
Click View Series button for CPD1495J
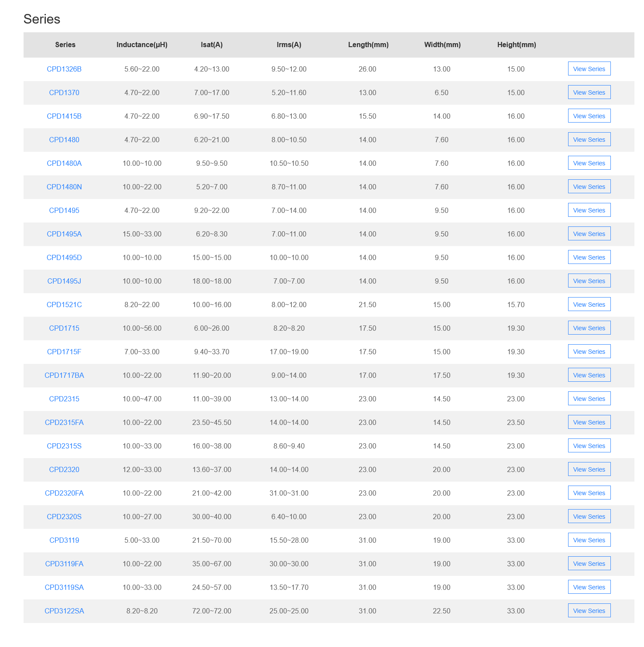point(589,281)
